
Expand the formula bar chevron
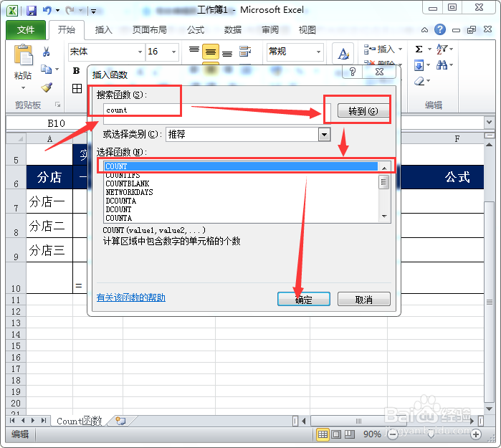point(489,123)
